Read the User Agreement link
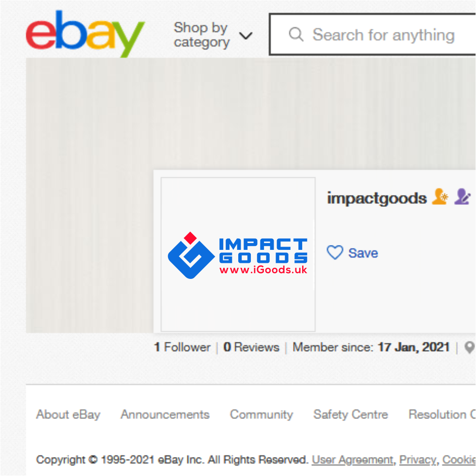This screenshot has height=476, width=476. (x=353, y=460)
